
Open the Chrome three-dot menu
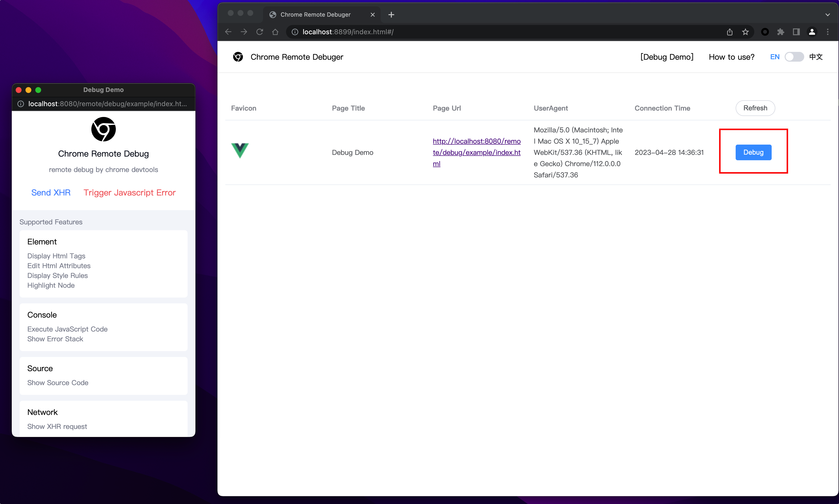(x=828, y=32)
